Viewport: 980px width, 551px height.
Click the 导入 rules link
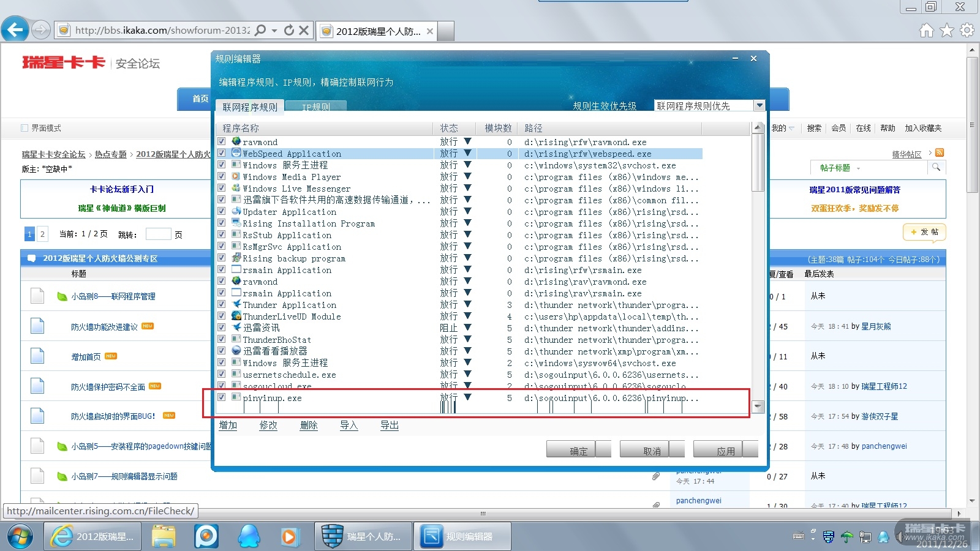349,425
